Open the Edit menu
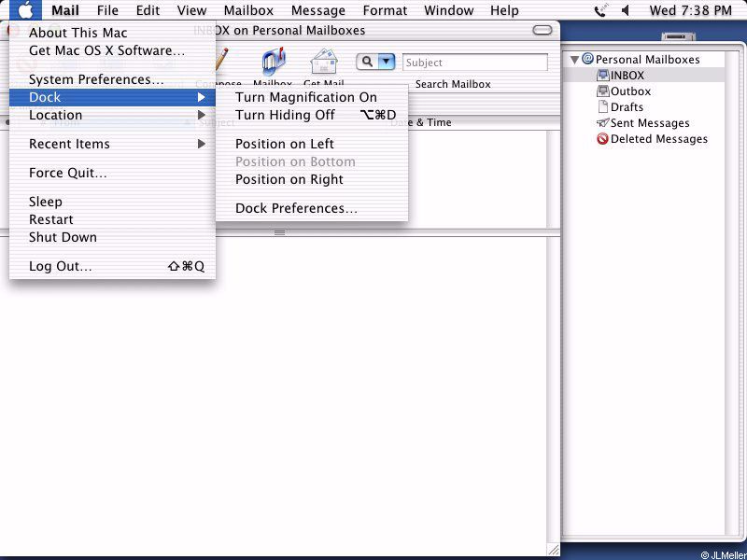This screenshot has width=747, height=560. tap(148, 10)
